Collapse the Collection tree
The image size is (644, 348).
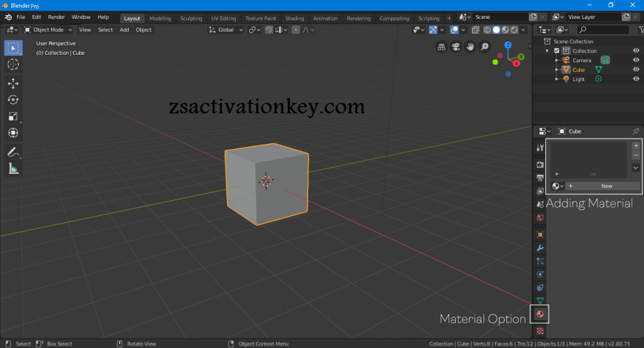point(547,51)
